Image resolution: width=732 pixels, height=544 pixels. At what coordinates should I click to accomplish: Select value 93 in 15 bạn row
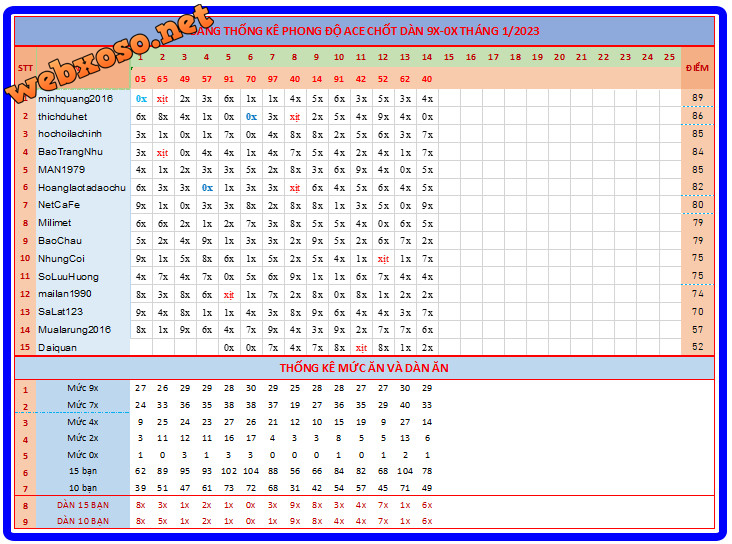coord(207,471)
